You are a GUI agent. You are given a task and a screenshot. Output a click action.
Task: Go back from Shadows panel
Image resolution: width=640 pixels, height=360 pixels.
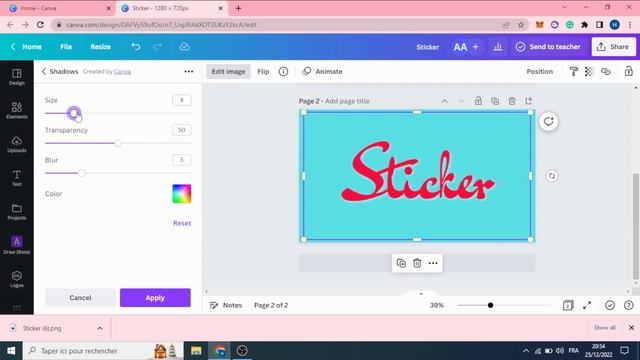(44, 71)
